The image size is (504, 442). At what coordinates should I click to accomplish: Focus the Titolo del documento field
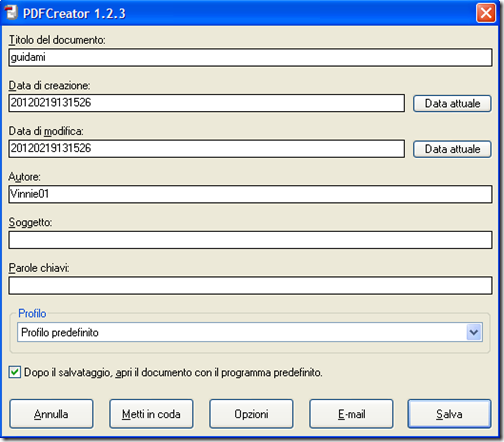tap(250, 58)
